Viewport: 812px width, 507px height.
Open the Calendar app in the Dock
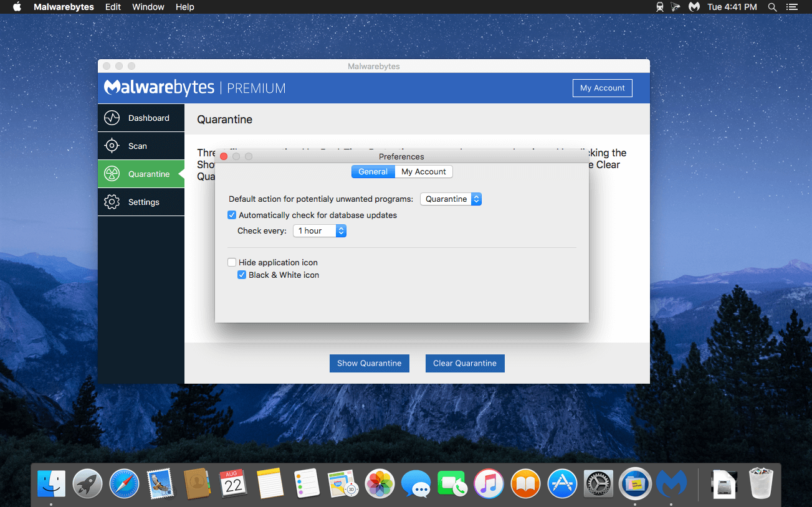(x=234, y=483)
